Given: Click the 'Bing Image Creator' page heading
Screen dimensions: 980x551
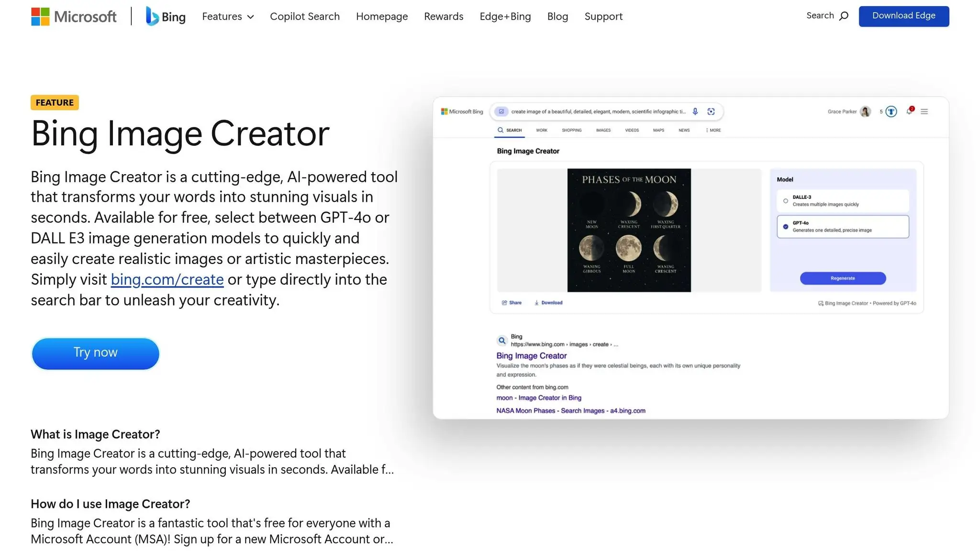Looking at the screenshot, I should pos(180,133).
